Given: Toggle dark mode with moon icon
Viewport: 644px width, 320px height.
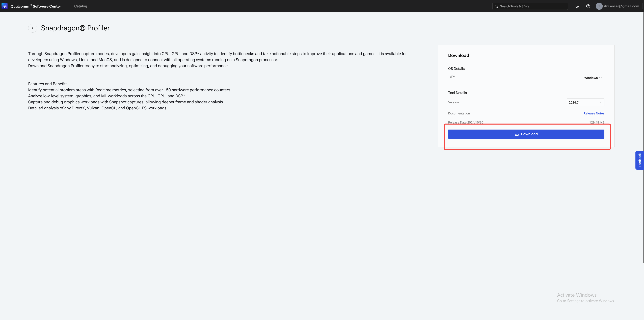Looking at the screenshot, I should point(577,6).
